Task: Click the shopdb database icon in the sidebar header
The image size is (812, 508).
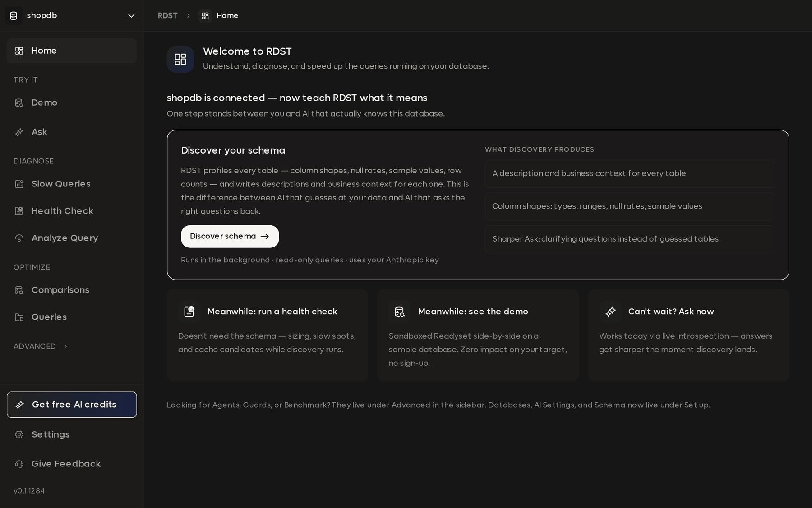Action: [14, 16]
